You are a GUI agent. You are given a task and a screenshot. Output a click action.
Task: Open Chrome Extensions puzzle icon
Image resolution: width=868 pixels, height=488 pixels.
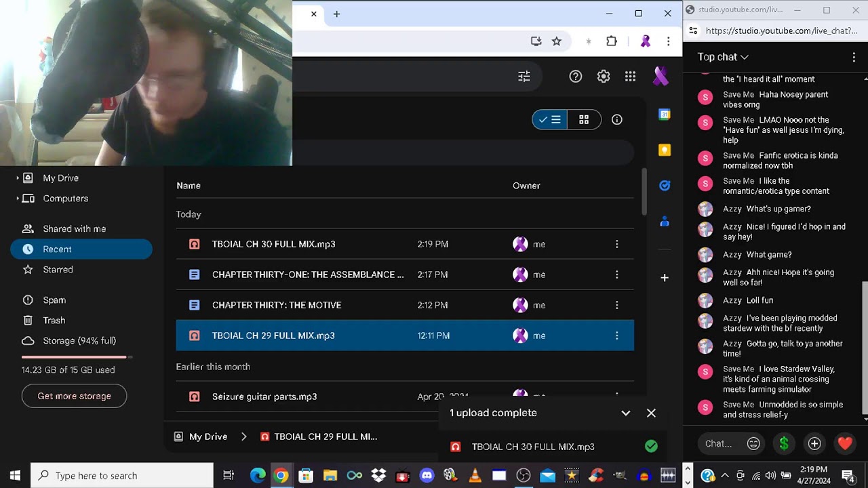(612, 41)
